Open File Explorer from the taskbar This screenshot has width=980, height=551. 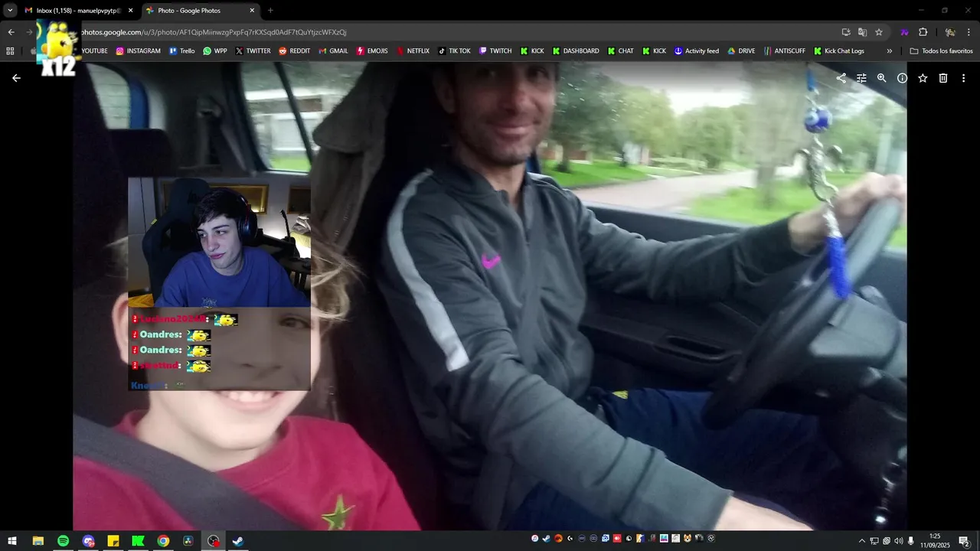(38, 540)
